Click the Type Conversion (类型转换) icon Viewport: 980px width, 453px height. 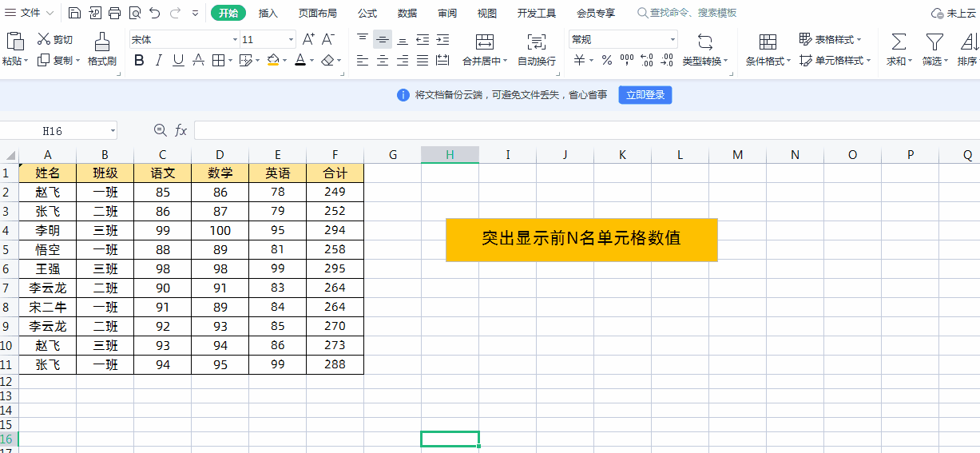click(x=704, y=42)
